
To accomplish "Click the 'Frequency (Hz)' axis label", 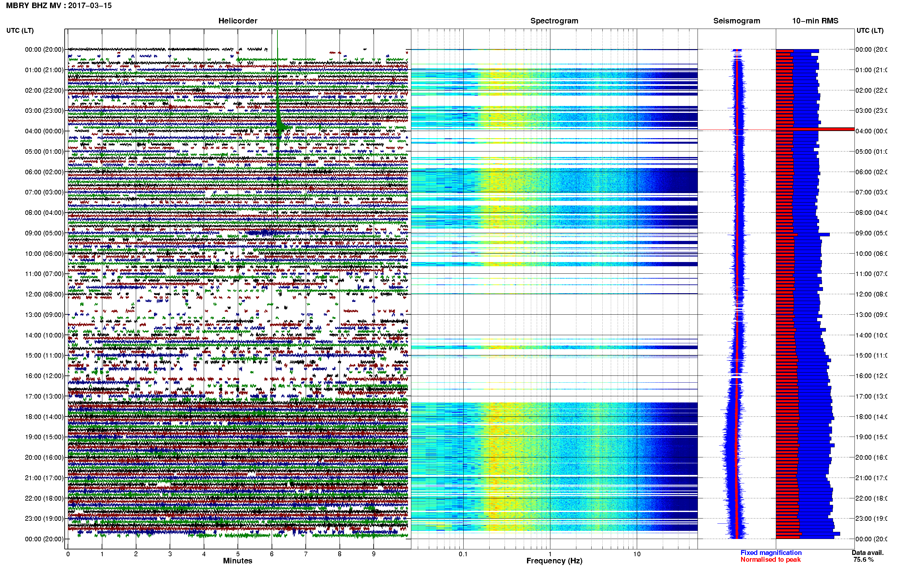I will [554, 561].
